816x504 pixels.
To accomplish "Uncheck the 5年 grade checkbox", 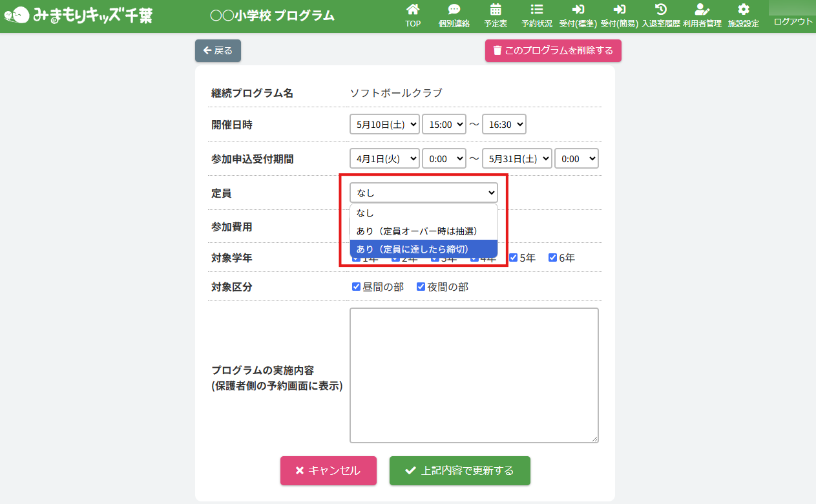I will pyautogui.click(x=514, y=258).
